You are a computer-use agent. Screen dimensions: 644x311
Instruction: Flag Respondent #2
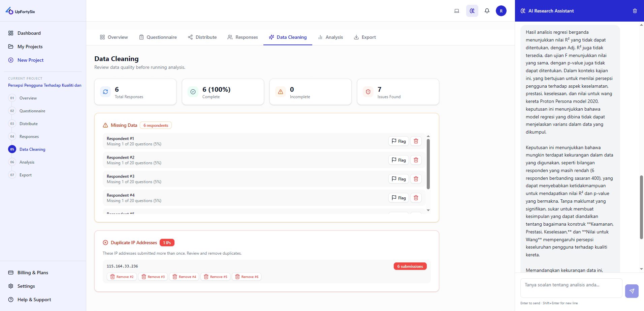tap(398, 160)
